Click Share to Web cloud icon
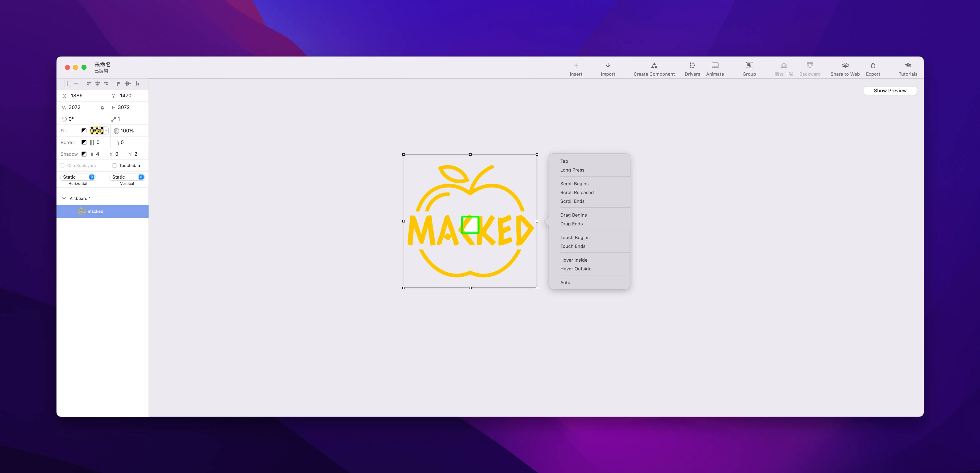 (x=845, y=65)
